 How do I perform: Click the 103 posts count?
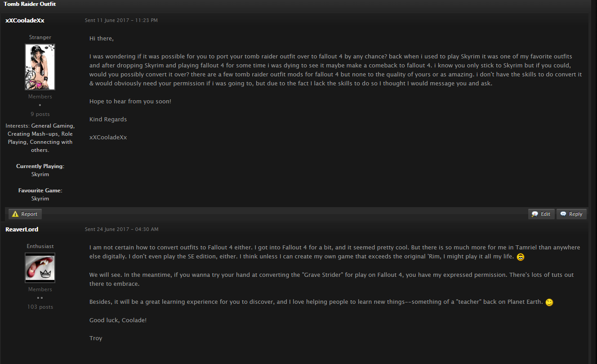pyautogui.click(x=40, y=307)
